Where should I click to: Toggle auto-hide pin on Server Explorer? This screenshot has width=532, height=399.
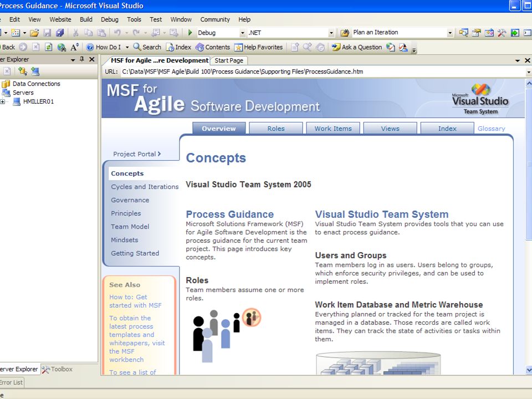tap(82, 59)
